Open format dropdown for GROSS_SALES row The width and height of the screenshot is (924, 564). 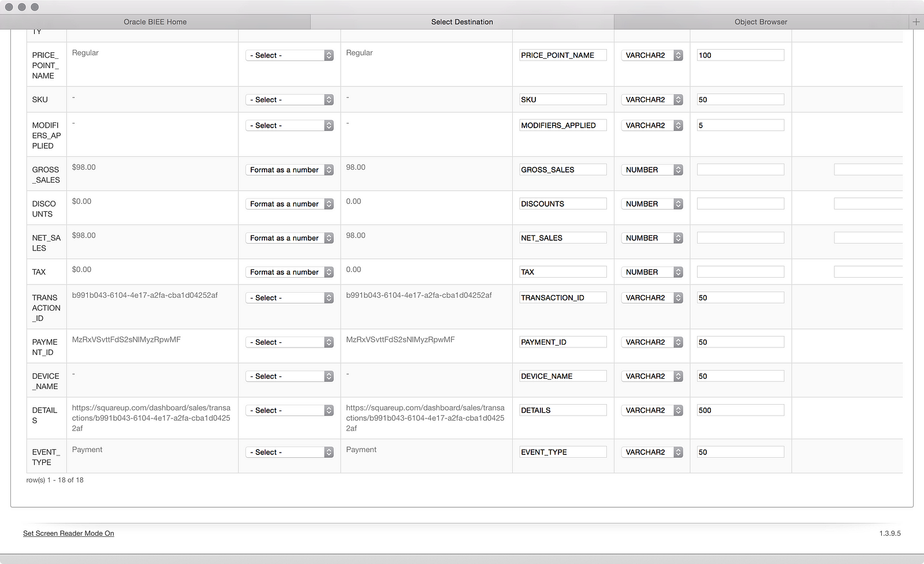click(290, 170)
